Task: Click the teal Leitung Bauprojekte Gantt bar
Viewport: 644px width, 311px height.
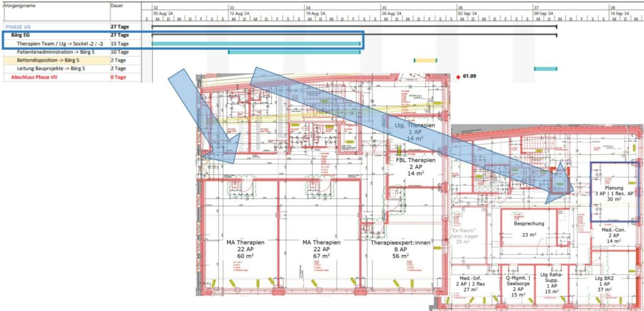Action: pyautogui.click(x=545, y=69)
